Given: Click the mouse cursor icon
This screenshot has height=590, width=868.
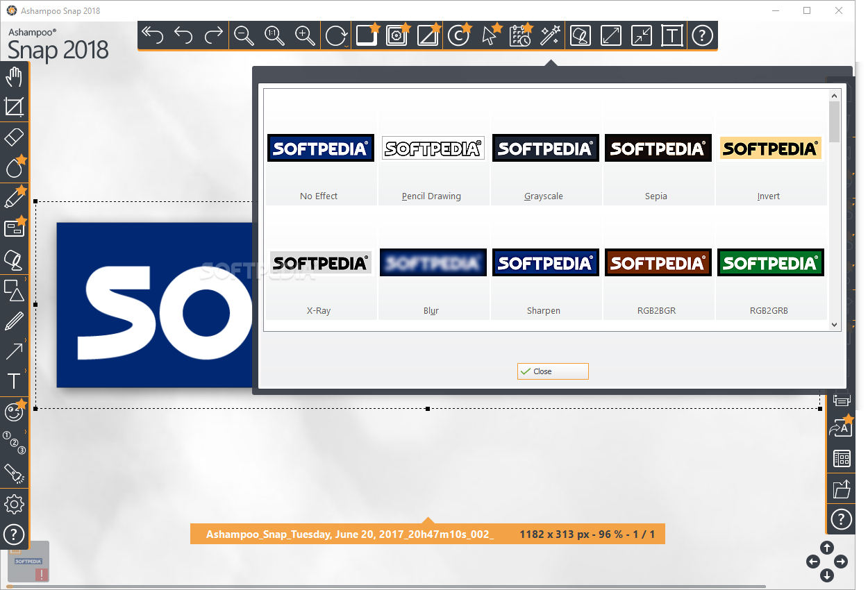Looking at the screenshot, I should coord(490,35).
